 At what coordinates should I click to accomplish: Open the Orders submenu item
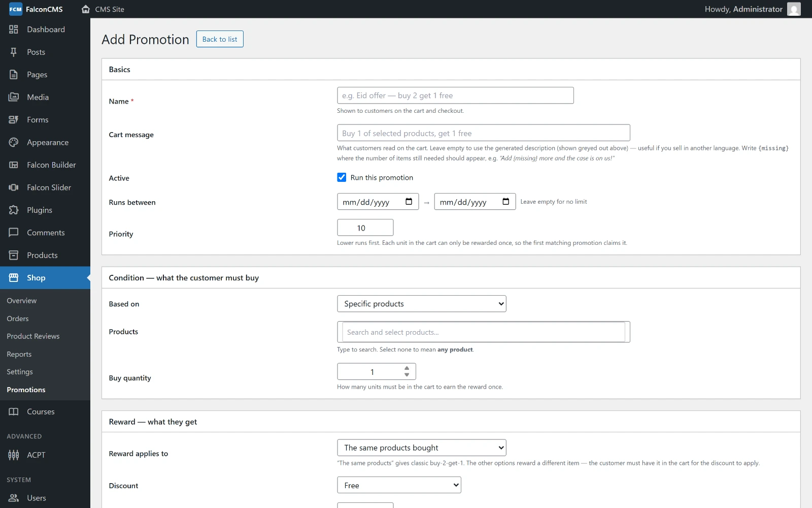click(18, 319)
